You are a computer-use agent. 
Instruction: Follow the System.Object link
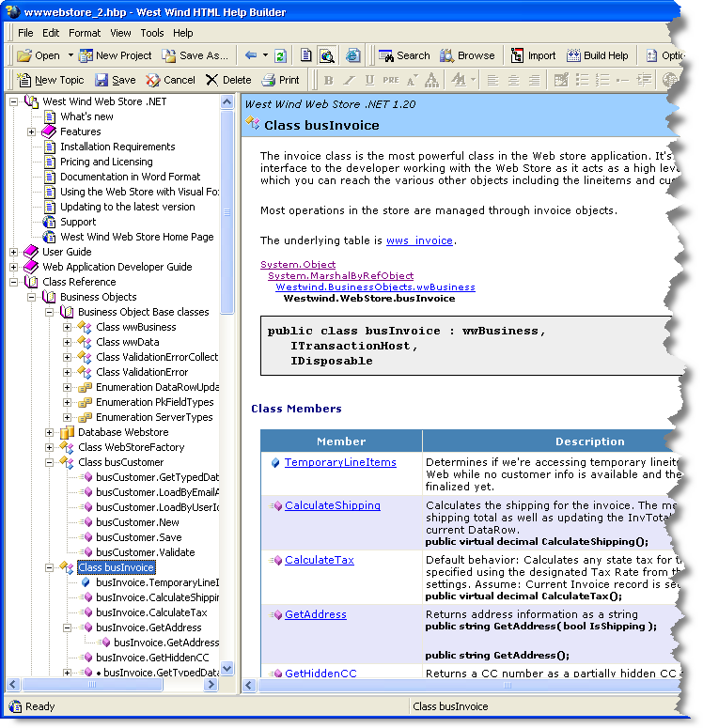tap(298, 264)
